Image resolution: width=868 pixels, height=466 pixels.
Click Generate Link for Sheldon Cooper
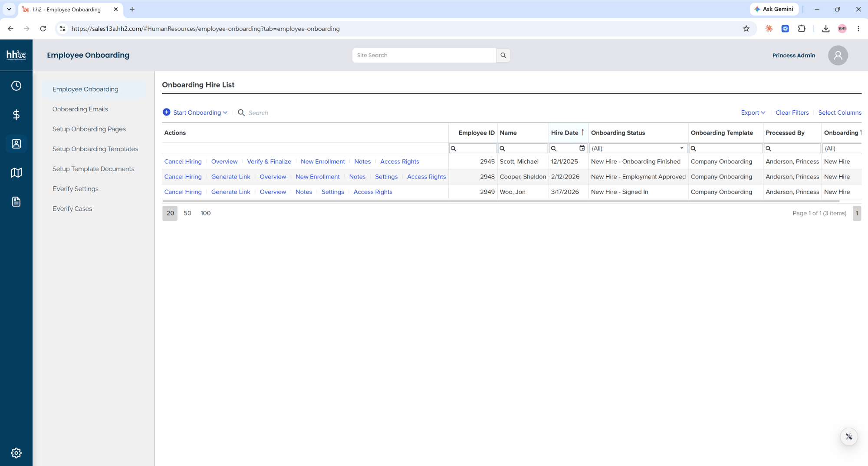tap(230, 177)
